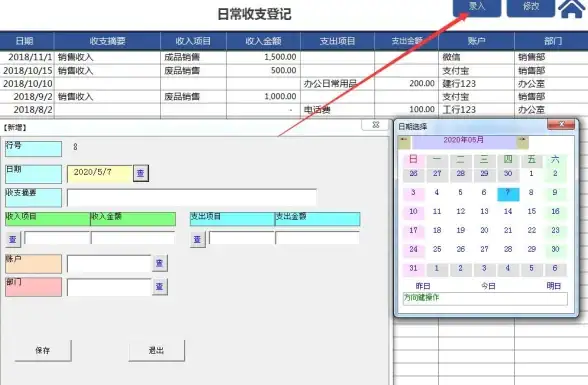The width and height of the screenshot is (588, 385).
Task: Pick day 15 in the calendar
Action: tap(532, 212)
